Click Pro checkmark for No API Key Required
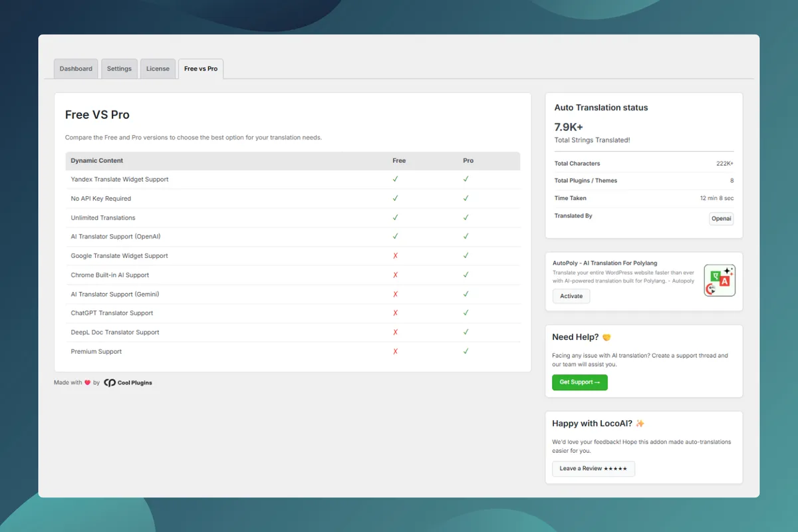 pos(466,198)
